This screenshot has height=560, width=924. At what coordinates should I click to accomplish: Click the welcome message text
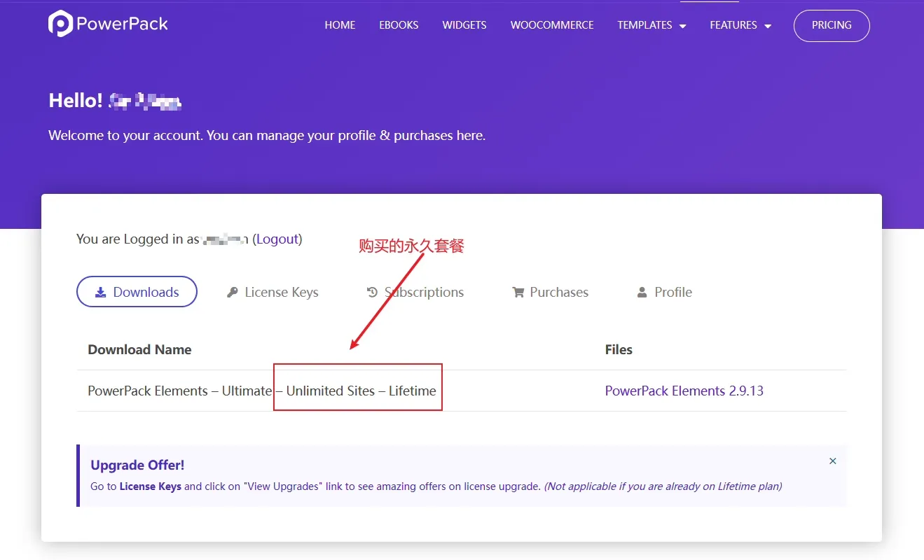click(x=267, y=135)
